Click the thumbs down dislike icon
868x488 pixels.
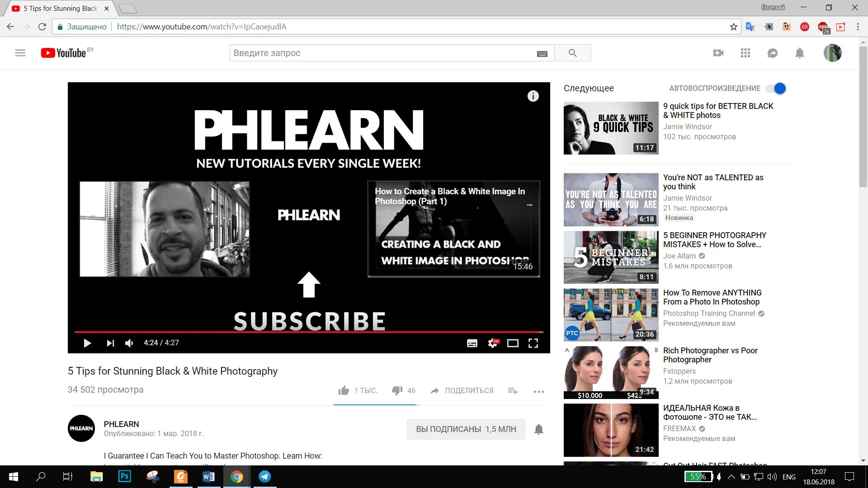coord(397,390)
